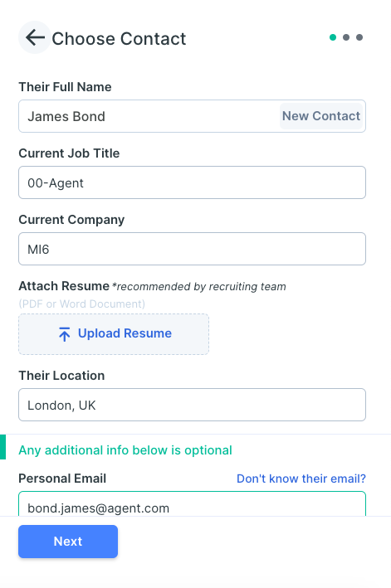Click the Choose Contact heading

(119, 39)
